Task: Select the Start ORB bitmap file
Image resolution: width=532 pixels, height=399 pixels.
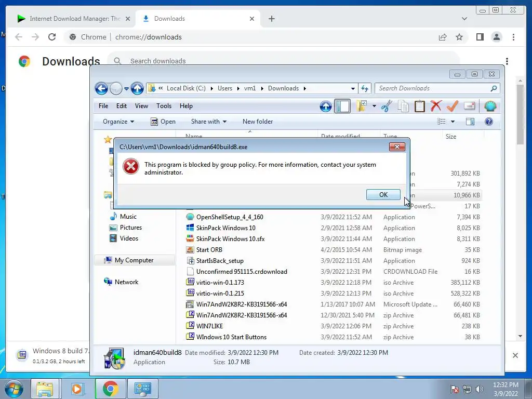Action: [209, 250]
